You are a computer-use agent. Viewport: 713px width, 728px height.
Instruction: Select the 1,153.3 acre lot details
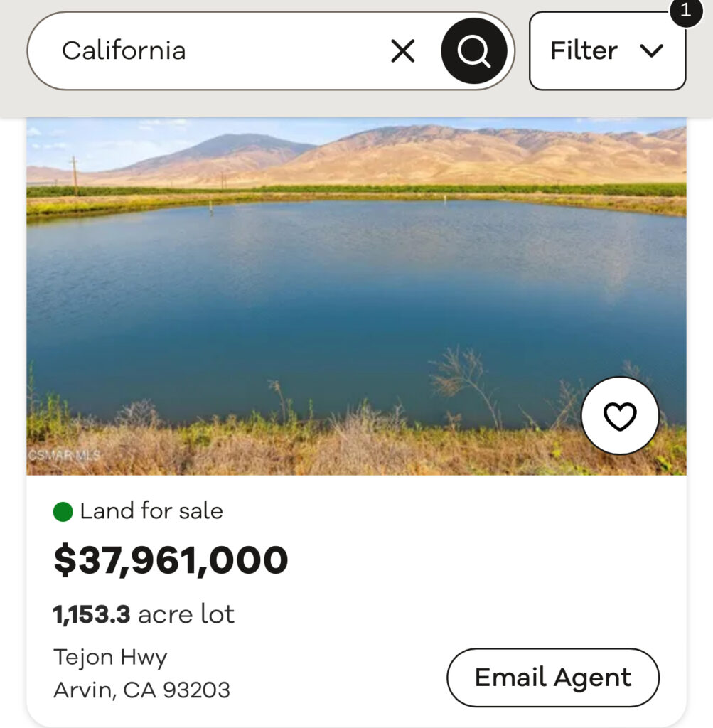[144, 614]
